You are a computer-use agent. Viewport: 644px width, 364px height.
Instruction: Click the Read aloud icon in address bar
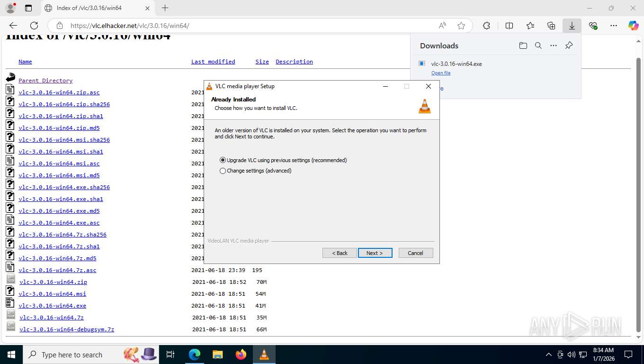pos(442,26)
